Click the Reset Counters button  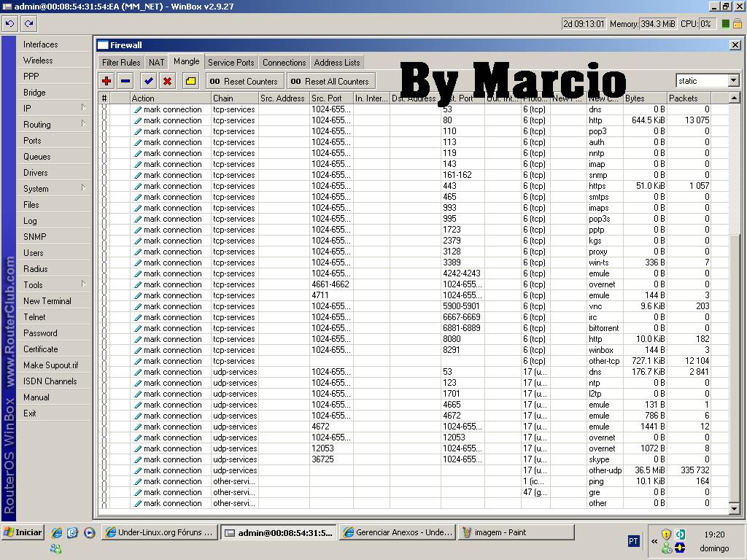244,81
